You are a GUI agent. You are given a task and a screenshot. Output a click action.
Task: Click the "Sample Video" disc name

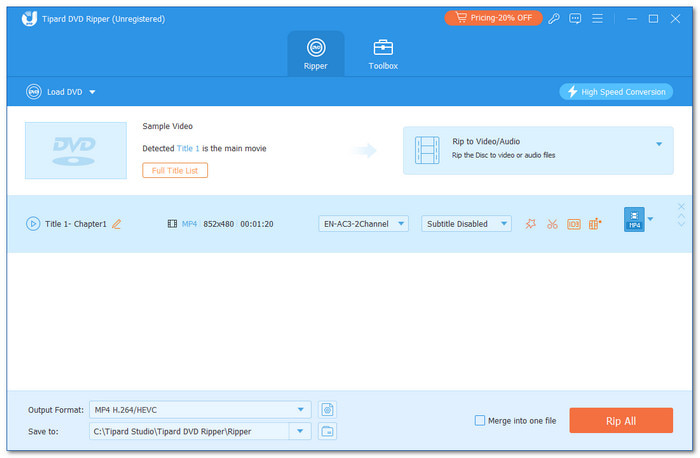point(167,126)
